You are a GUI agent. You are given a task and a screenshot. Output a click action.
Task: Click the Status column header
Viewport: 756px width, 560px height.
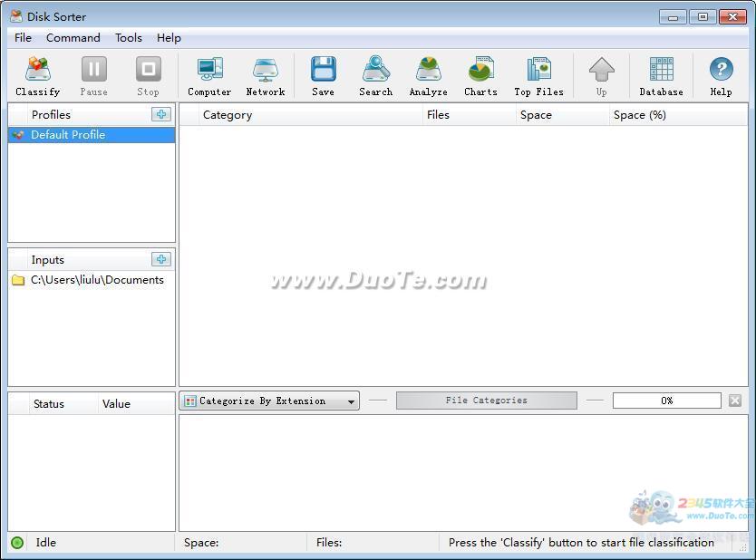(x=63, y=404)
